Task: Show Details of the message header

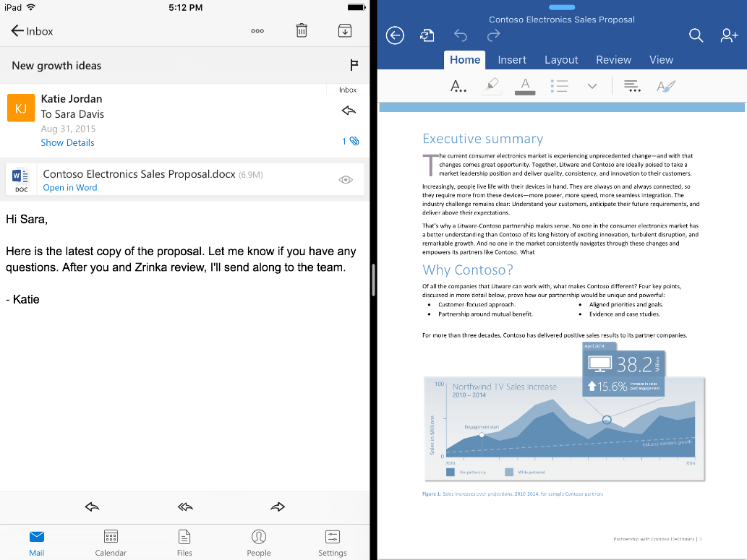Action: [x=68, y=143]
